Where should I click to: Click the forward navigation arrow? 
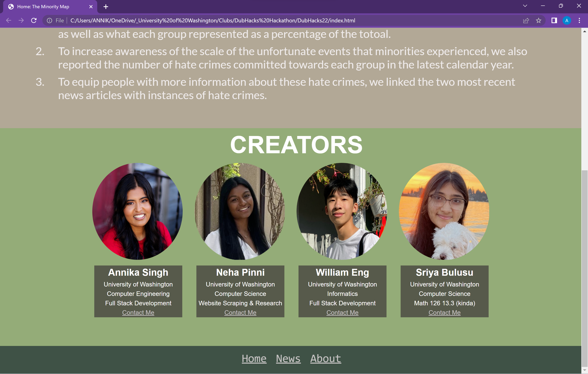click(21, 21)
